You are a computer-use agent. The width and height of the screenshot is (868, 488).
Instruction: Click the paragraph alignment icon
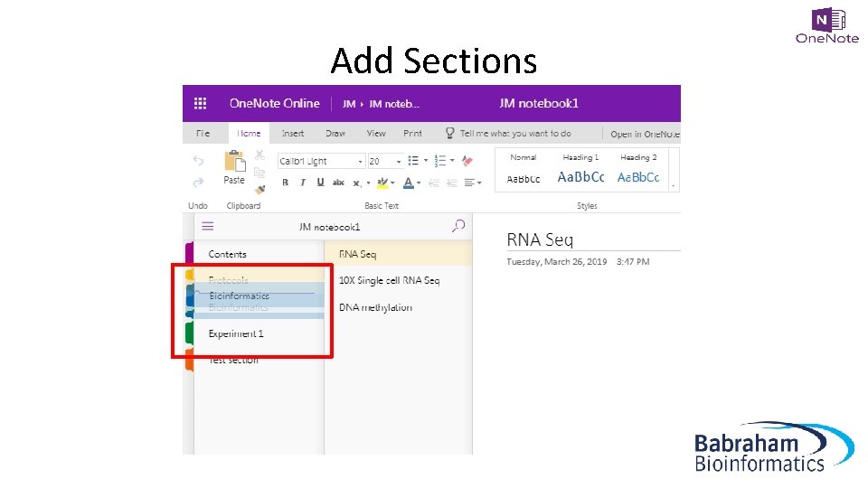click(469, 183)
